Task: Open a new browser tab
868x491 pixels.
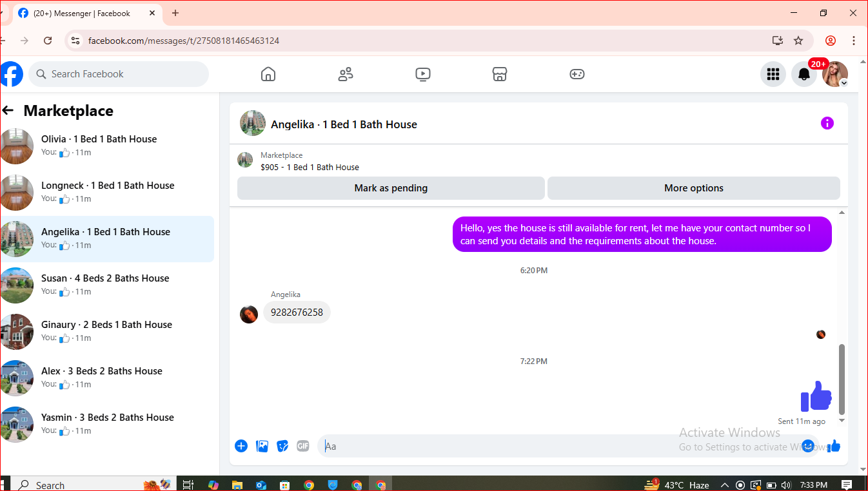Action: click(x=175, y=13)
